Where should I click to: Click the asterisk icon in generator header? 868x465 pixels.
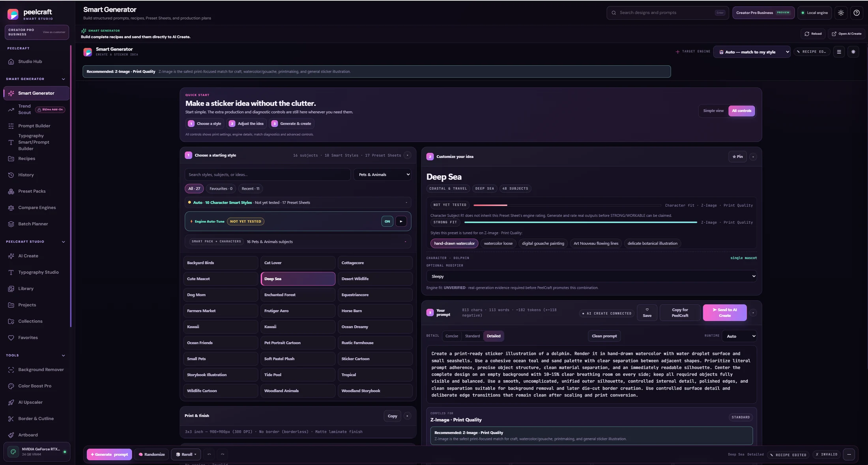(x=853, y=52)
